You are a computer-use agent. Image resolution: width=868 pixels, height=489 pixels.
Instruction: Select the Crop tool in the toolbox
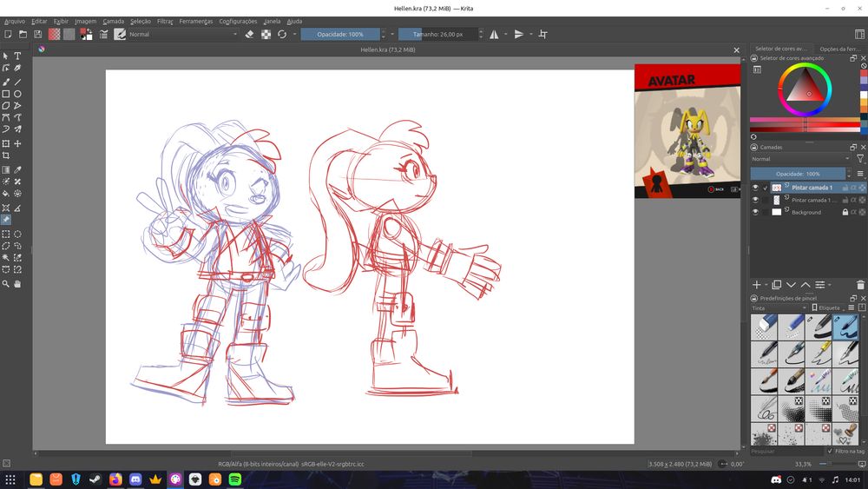point(6,156)
